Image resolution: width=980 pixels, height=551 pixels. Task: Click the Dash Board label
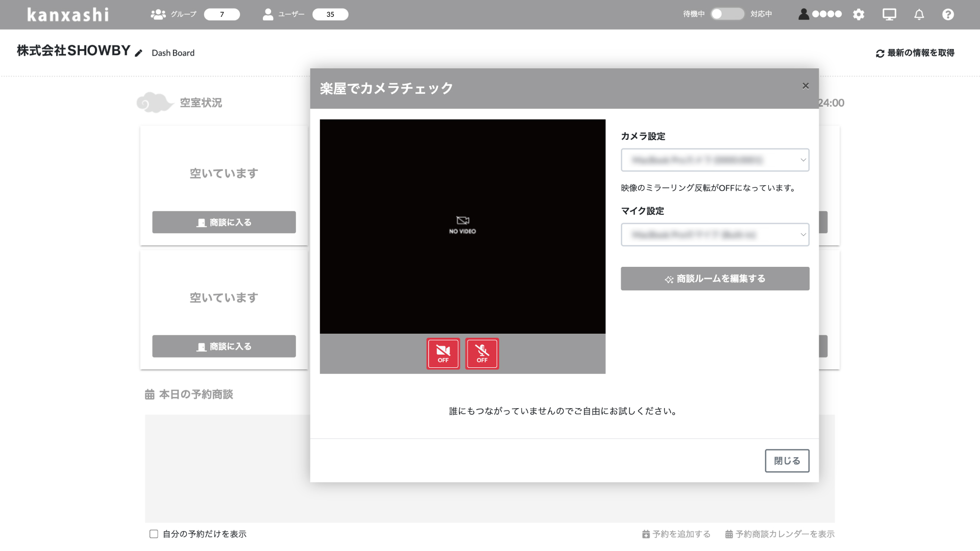(173, 53)
